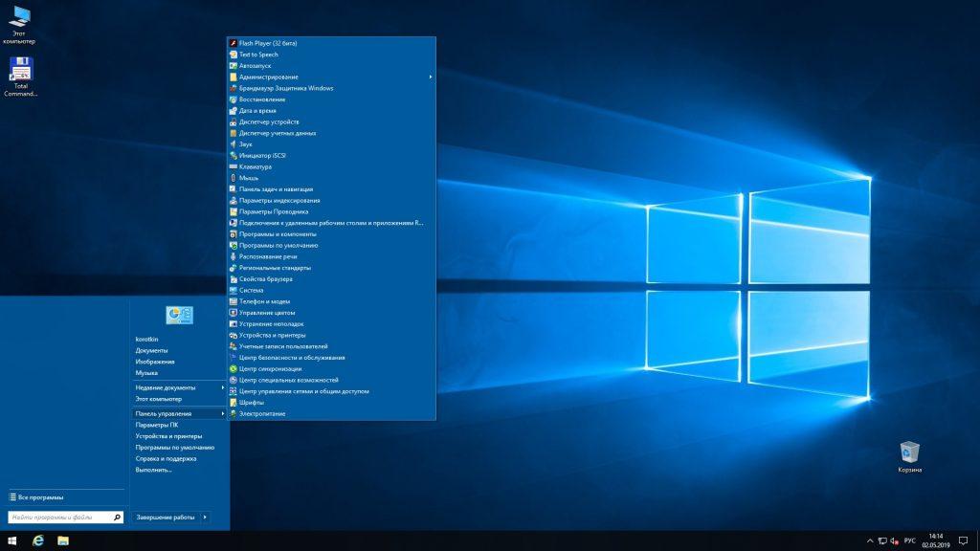Click the Мышь mouse icon
Image resolution: width=980 pixels, height=551 pixels.
click(x=234, y=178)
